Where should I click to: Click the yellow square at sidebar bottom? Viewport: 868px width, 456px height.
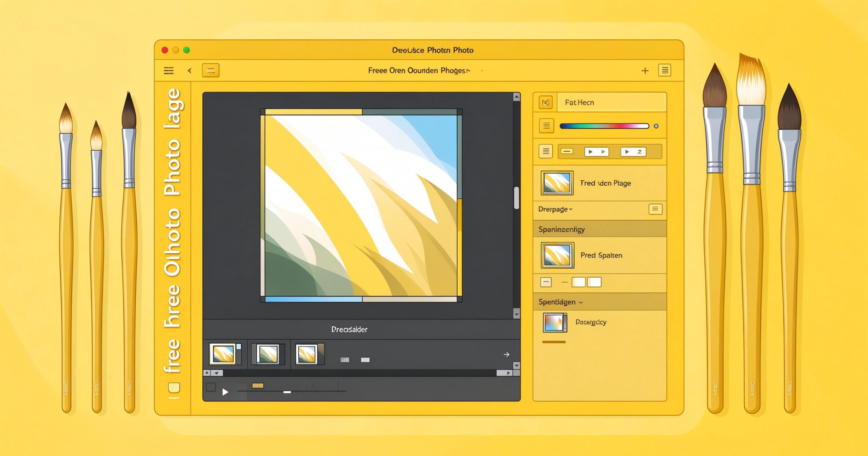(174, 387)
